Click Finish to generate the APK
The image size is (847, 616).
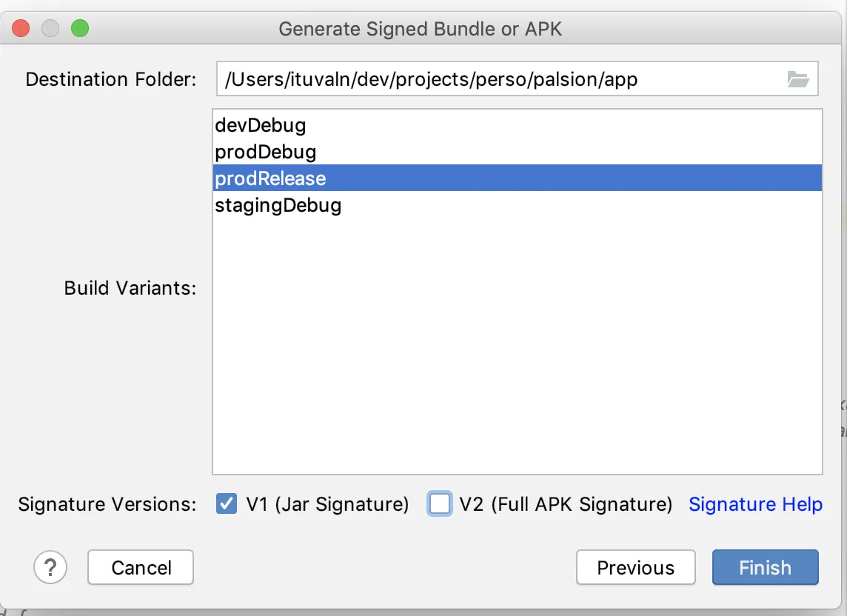point(765,568)
